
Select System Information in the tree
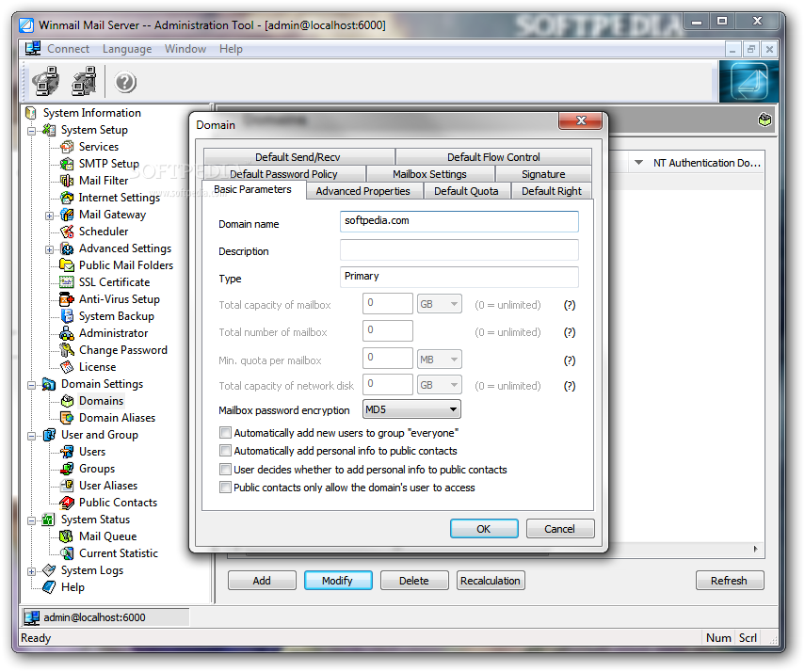(x=92, y=113)
